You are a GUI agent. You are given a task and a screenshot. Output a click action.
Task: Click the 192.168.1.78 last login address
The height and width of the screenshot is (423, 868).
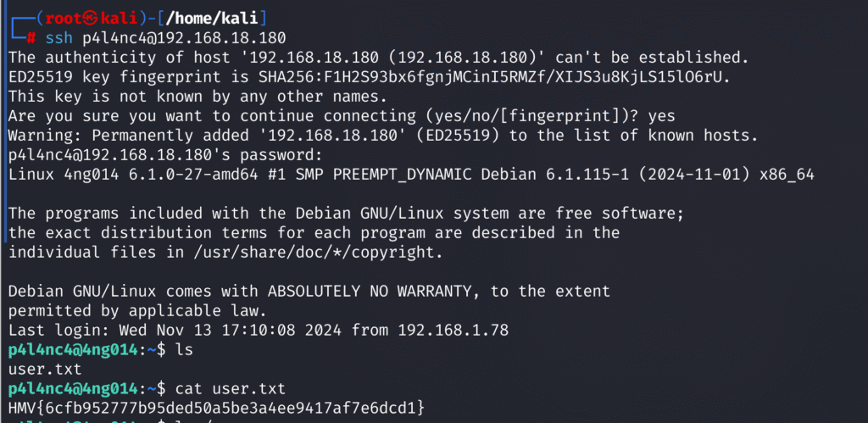(453, 331)
